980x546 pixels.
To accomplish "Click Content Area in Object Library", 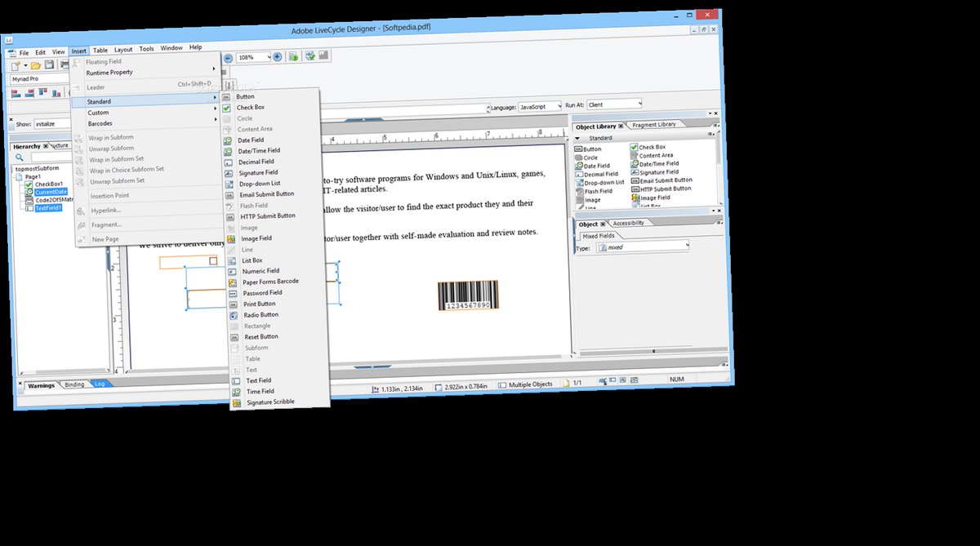I will click(652, 155).
